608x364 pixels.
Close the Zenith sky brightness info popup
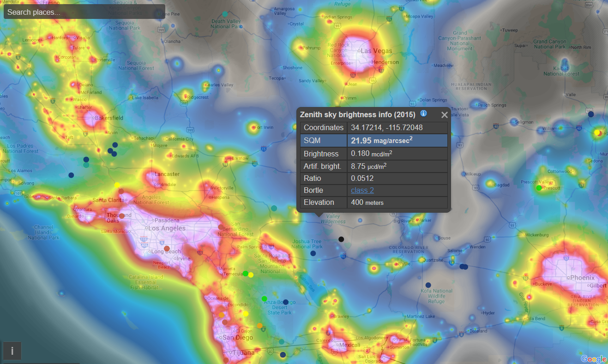click(445, 115)
